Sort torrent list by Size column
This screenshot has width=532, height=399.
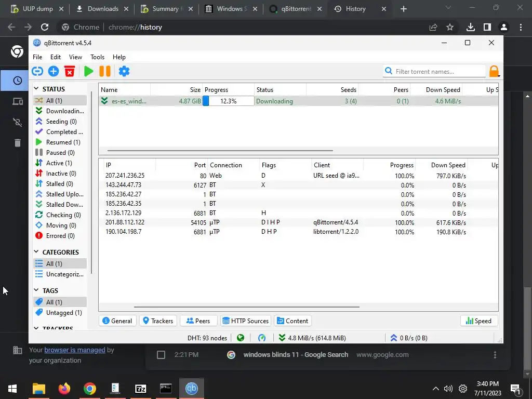[177, 89]
